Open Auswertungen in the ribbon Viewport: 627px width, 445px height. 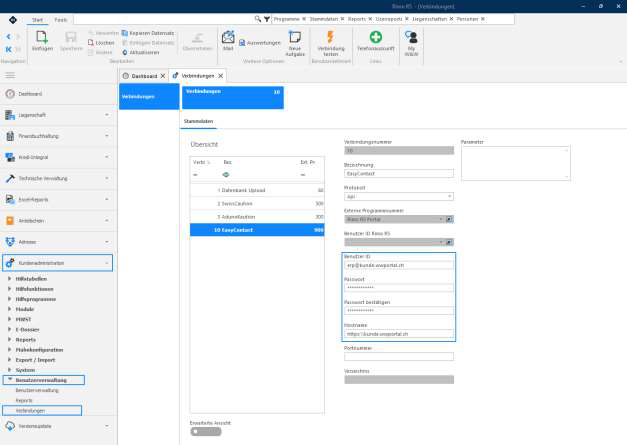pyautogui.click(x=260, y=43)
